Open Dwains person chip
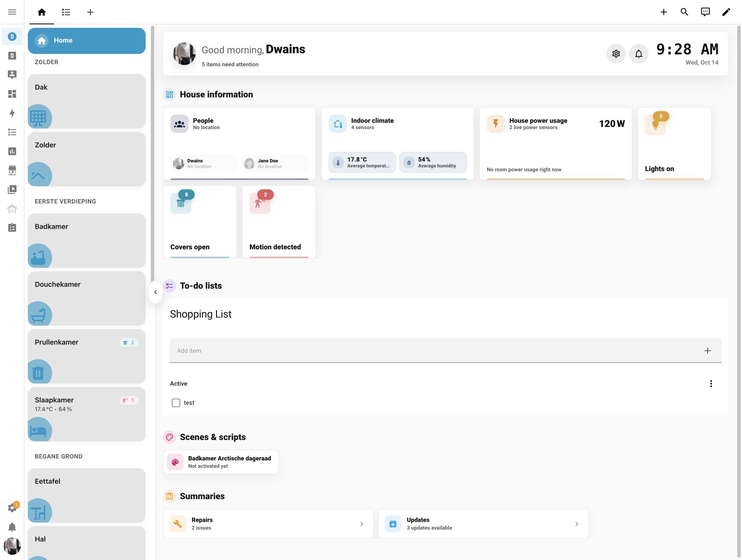 [204, 163]
